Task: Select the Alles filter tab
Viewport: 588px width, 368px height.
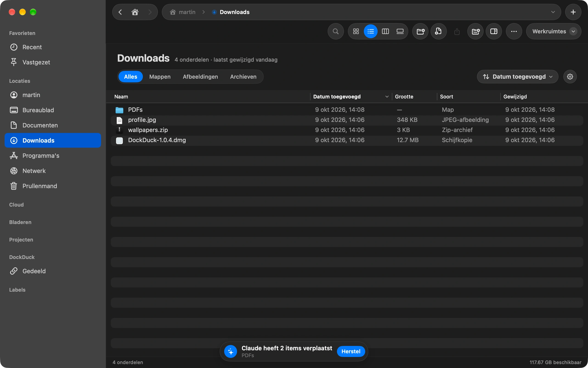Action: [130, 77]
